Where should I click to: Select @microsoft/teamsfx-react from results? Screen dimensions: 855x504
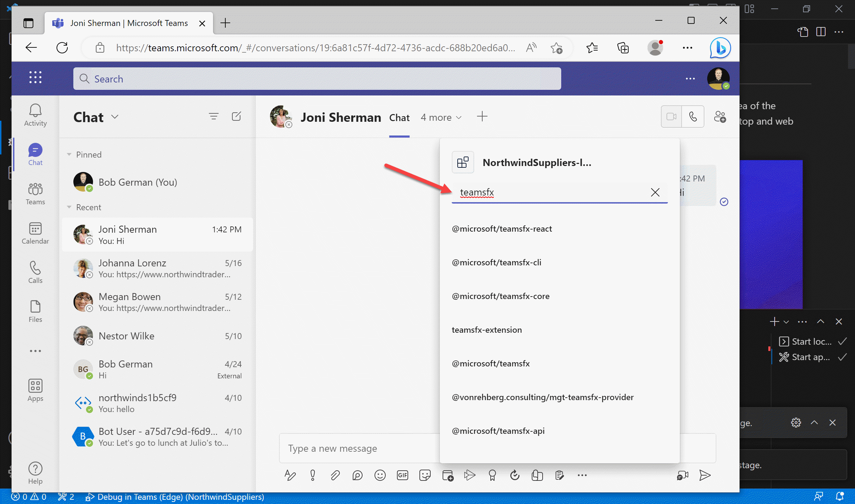(502, 228)
